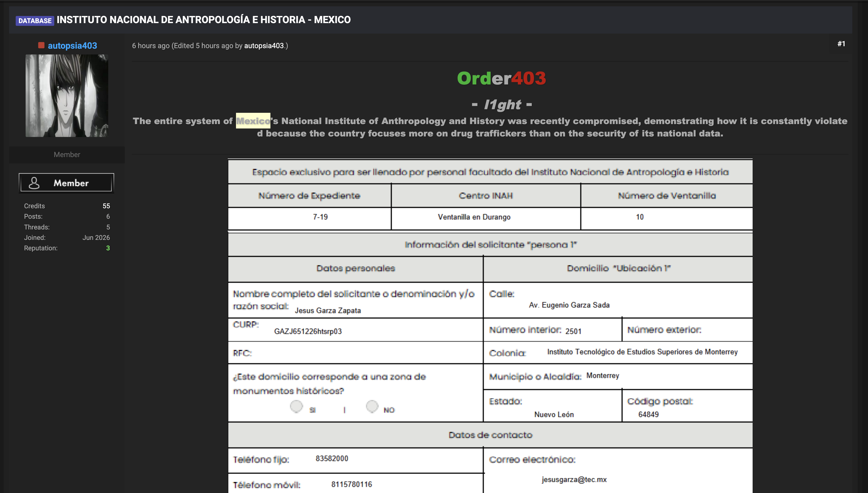Click the email jesusgarza@tec.mx
868x493 pixels.
click(x=574, y=480)
